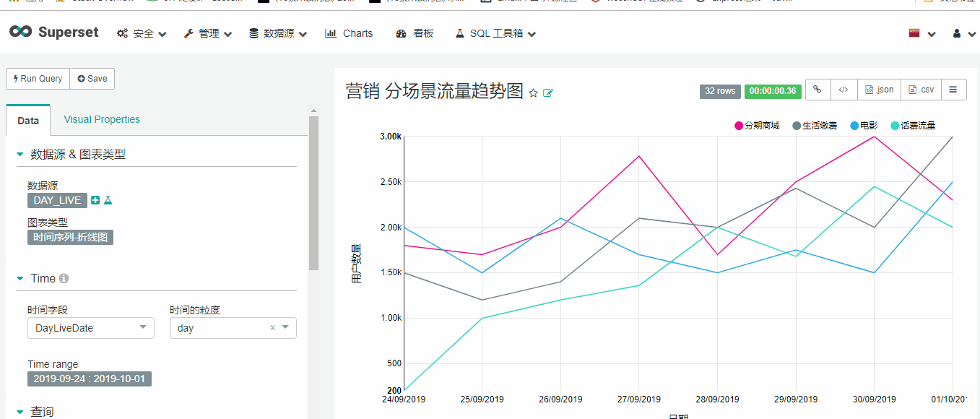Clear the day option in 时间的粒度
The width and height of the screenshot is (980, 419).
pos(272,327)
